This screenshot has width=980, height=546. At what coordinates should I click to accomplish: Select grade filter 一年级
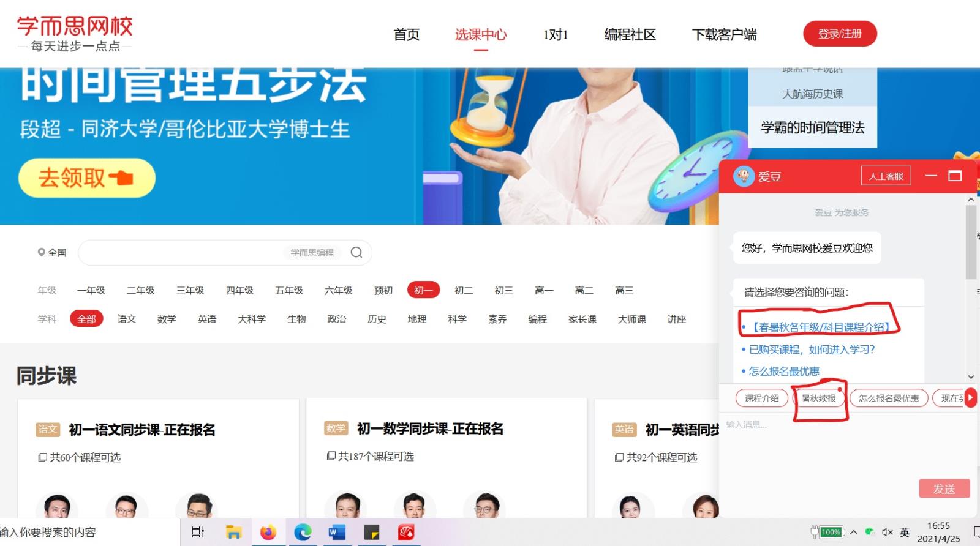91,290
